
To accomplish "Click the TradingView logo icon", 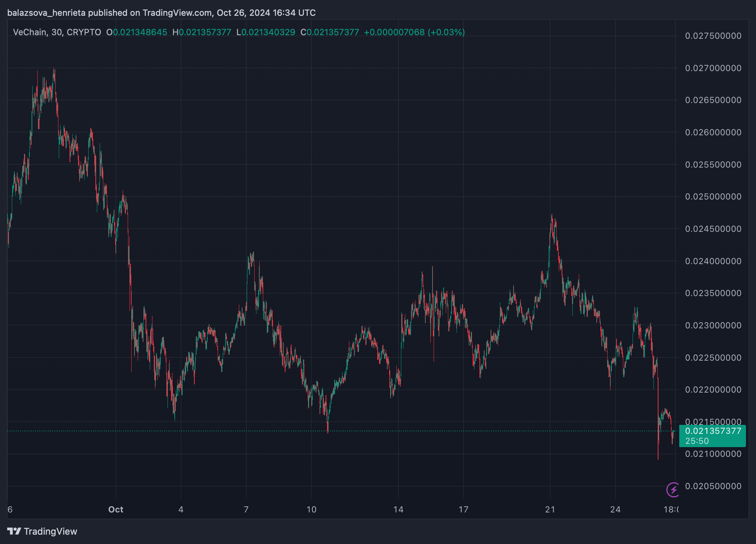I will point(14,531).
